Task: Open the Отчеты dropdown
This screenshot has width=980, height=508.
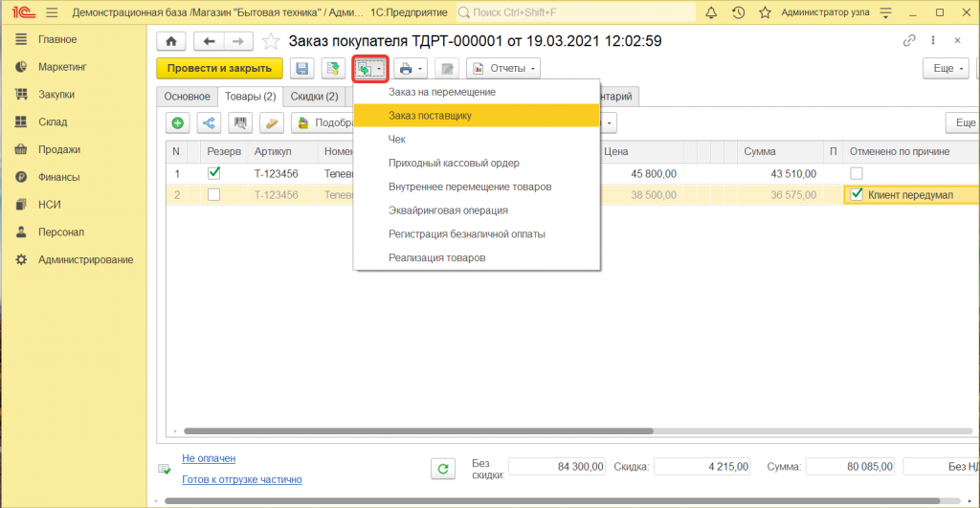Action: pyautogui.click(x=502, y=69)
